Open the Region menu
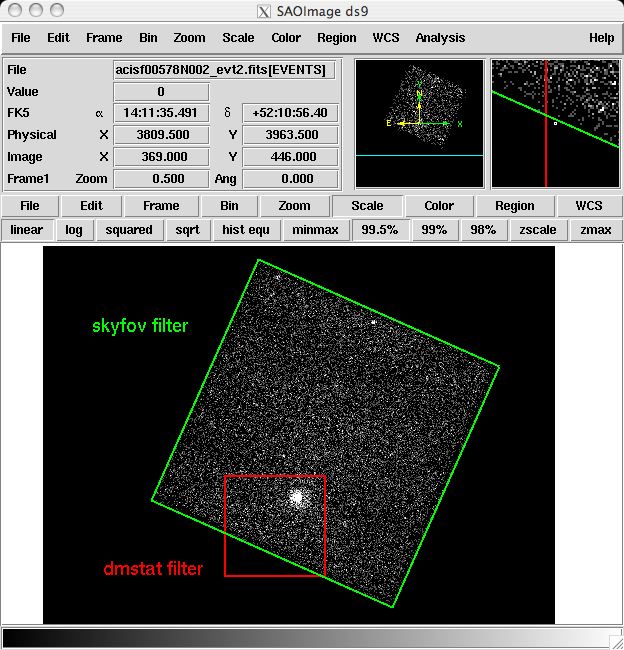The width and height of the screenshot is (624, 650). coord(336,38)
